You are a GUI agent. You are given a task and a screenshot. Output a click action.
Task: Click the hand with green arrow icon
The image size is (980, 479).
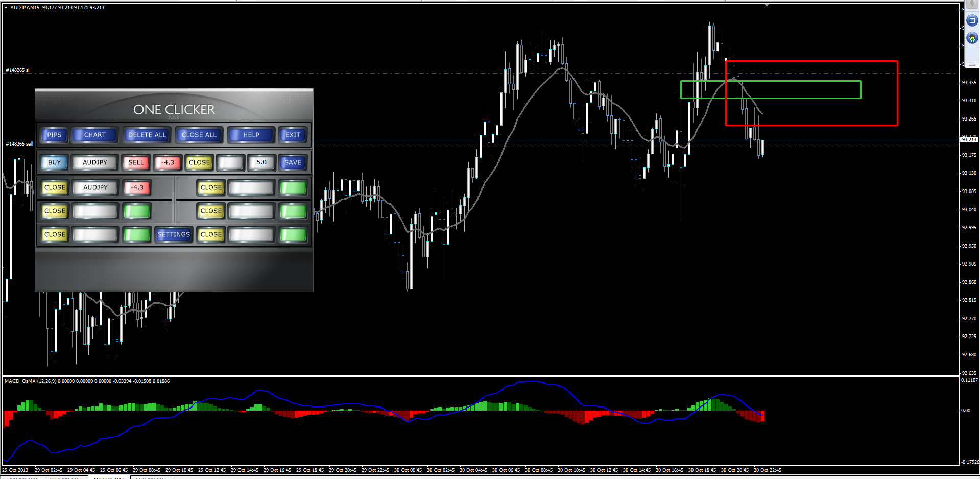[972, 38]
